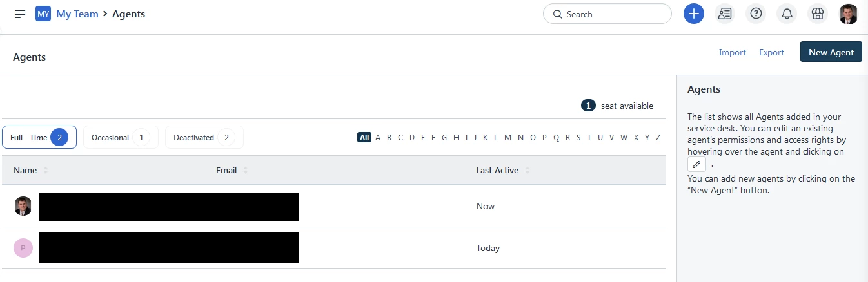Click the Import link

click(x=733, y=52)
